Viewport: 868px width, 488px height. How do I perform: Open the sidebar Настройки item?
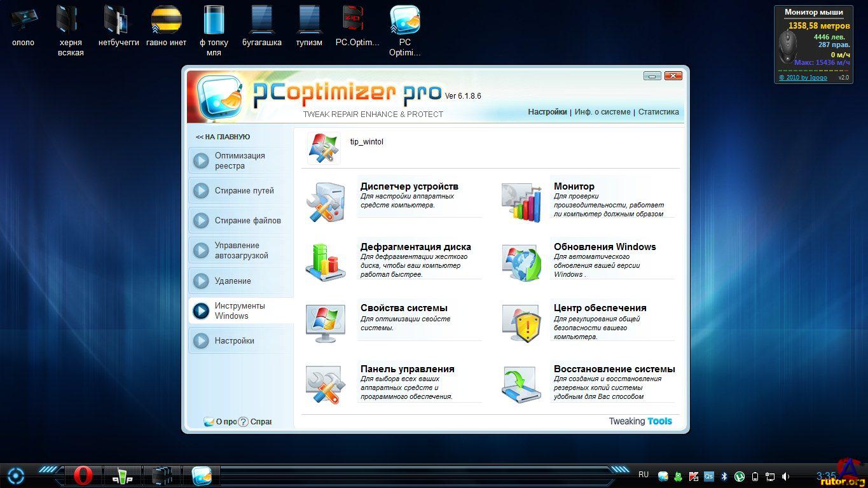click(234, 341)
